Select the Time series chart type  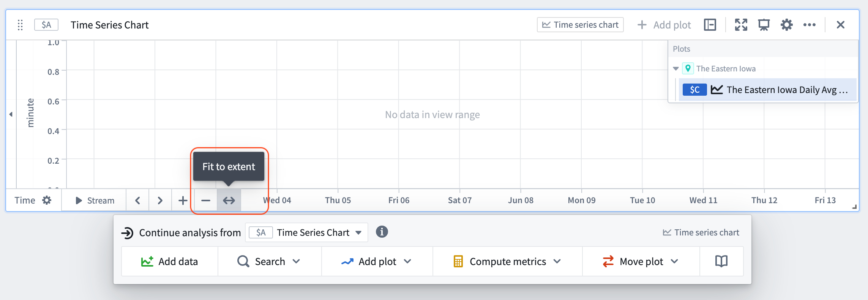point(580,24)
